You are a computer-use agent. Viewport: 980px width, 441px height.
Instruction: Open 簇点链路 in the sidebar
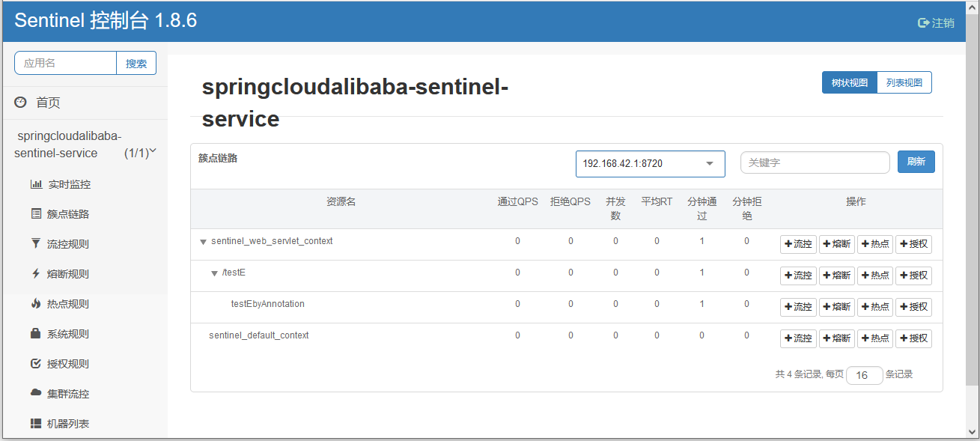pyautogui.click(x=67, y=214)
